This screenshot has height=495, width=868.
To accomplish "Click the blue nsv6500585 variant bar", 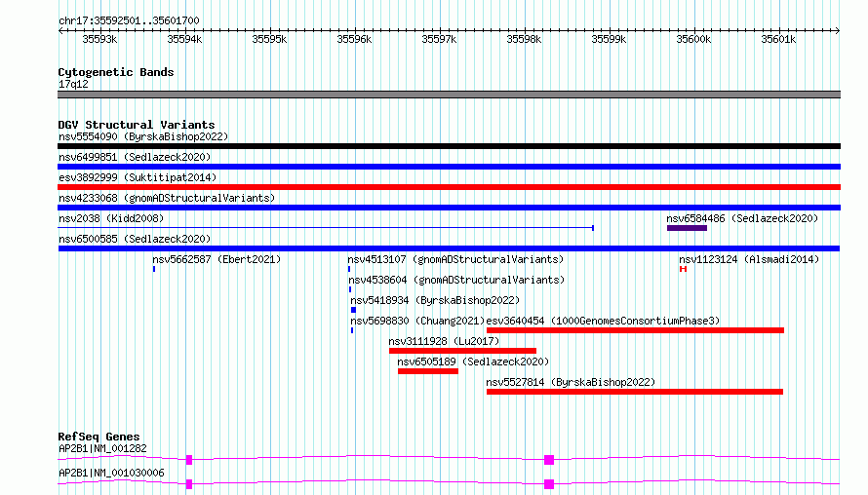I will [x=449, y=248].
